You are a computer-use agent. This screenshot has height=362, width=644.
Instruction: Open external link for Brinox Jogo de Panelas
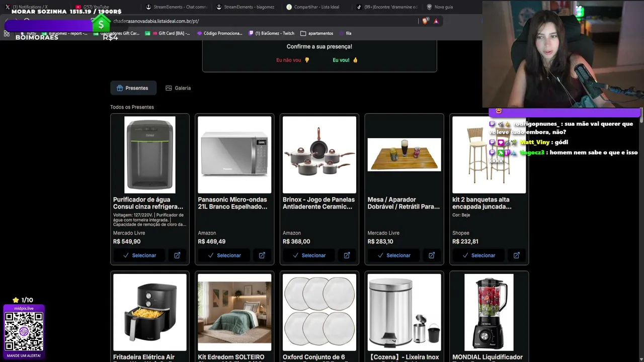pos(347,255)
